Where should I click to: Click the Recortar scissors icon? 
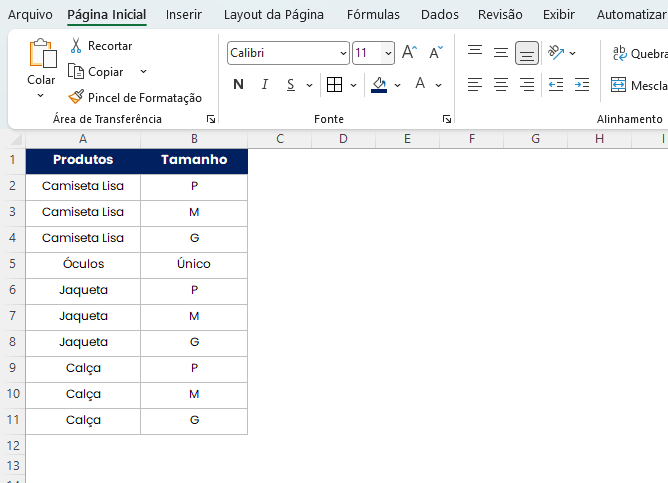(x=76, y=46)
